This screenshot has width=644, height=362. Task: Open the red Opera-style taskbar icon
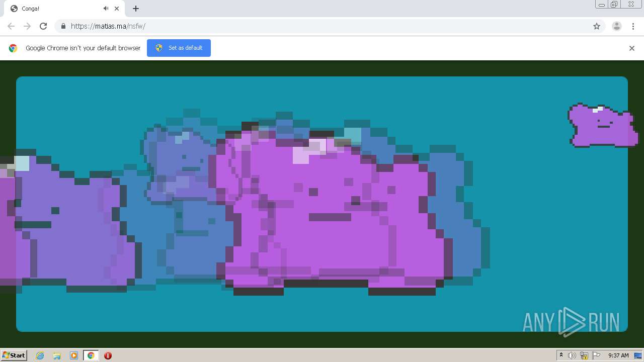pyautogui.click(x=108, y=355)
